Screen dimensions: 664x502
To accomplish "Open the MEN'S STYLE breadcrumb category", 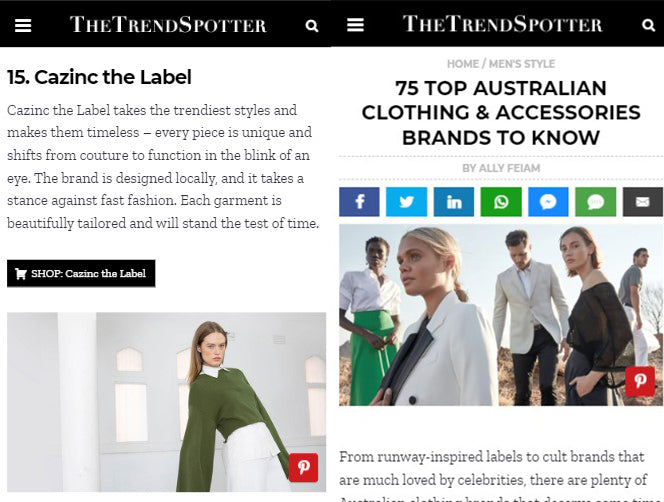I will pos(522,64).
